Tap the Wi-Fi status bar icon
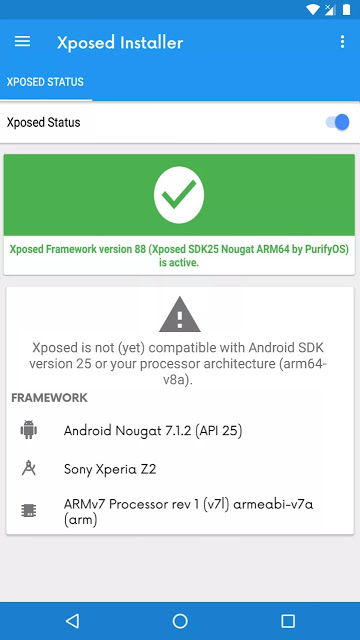The width and height of the screenshot is (360, 640). click(x=312, y=9)
